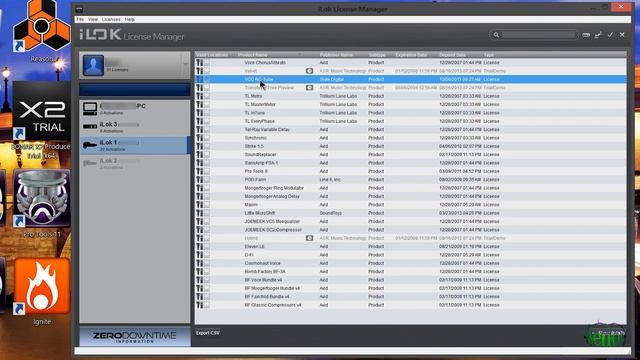640x360 pixels.
Task: Launch SONAR X2 Producer Trial shortcut
Action: [41, 120]
